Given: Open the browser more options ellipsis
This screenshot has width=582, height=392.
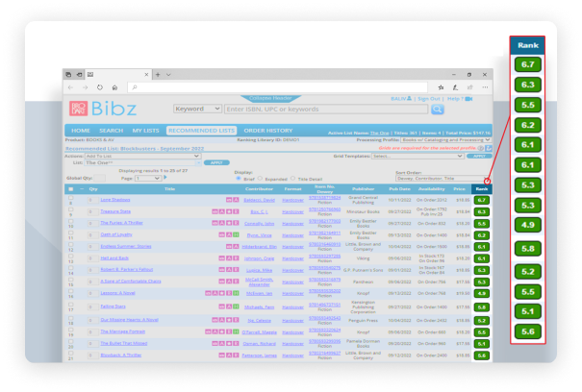Looking at the screenshot, I should (485, 87).
